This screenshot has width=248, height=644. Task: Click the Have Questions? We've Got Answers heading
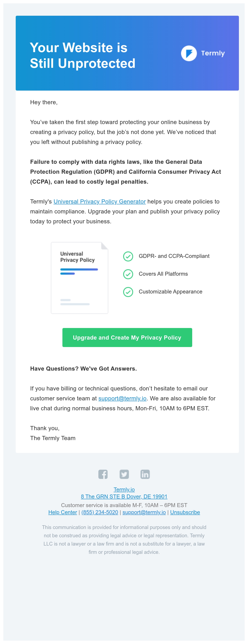point(83,369)
